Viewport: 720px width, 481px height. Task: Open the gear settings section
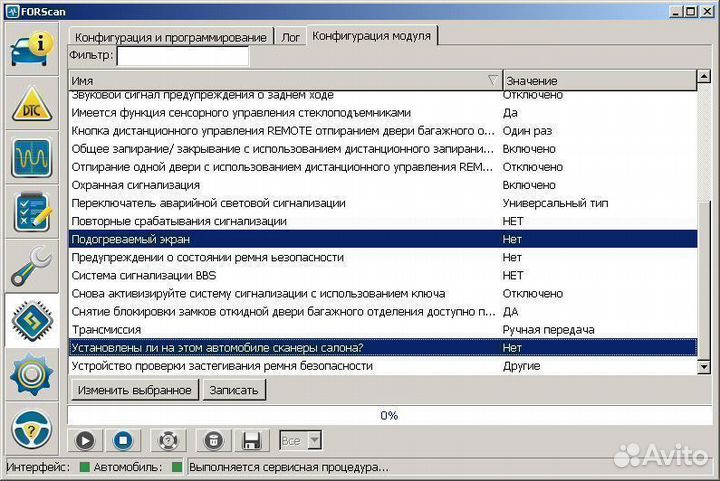(32, 376)
